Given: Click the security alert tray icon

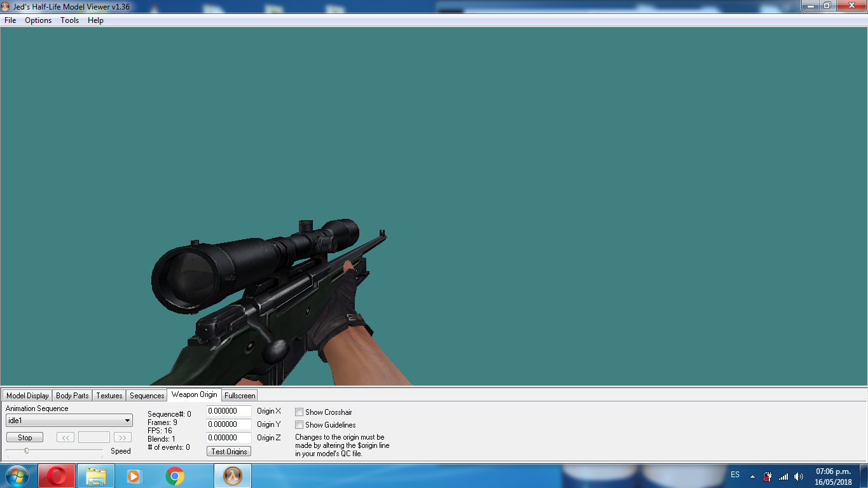Looking at the screenshot, I should point(768,477).
